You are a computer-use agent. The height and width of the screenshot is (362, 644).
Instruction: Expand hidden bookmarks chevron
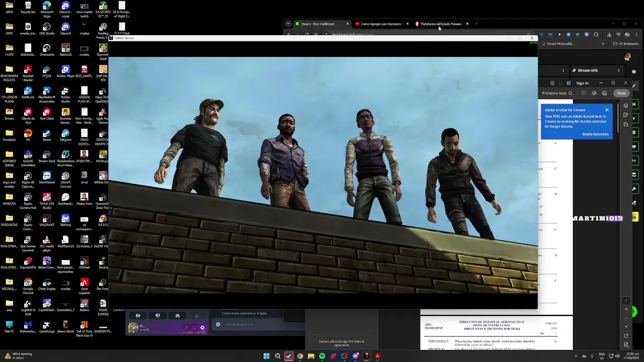[x=603, y=44]
